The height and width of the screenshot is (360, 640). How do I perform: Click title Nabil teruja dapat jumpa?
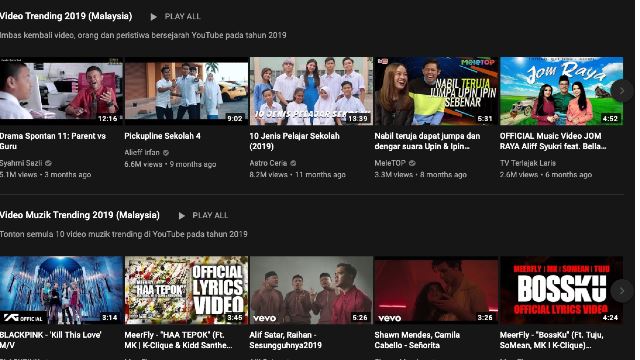427,141
